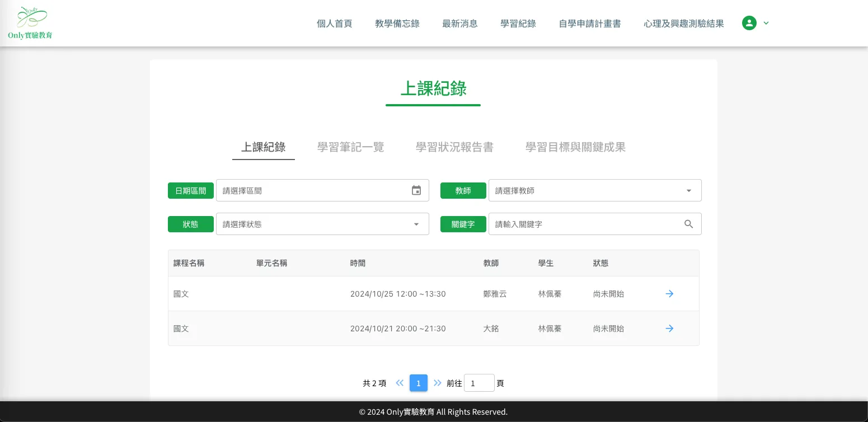The width and height of the screenshot is (868, 422).
Task: Select page 1 in pagination
Action: (x=419, y=383)
